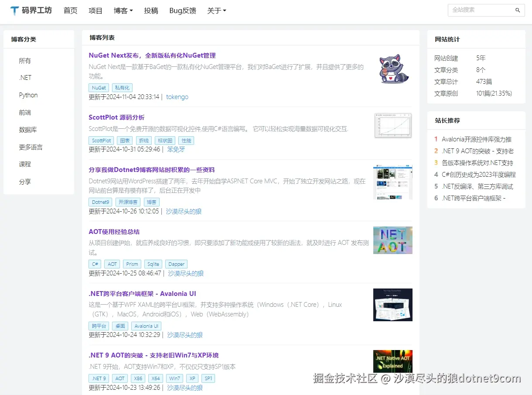Open recommended C#创历史成为2023年度编程 link
Image resolution: width=532 pixels, height=395 pixels.
[479, 175]
